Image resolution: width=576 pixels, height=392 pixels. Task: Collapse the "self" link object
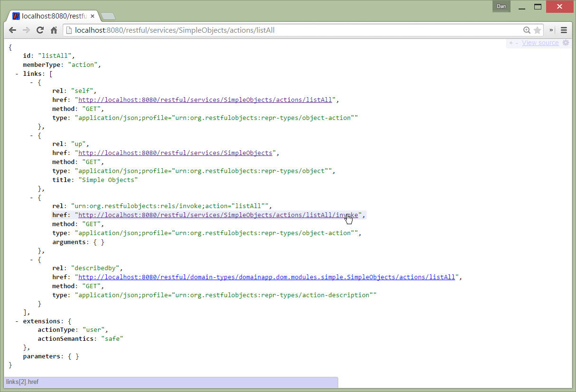(32, 82)
